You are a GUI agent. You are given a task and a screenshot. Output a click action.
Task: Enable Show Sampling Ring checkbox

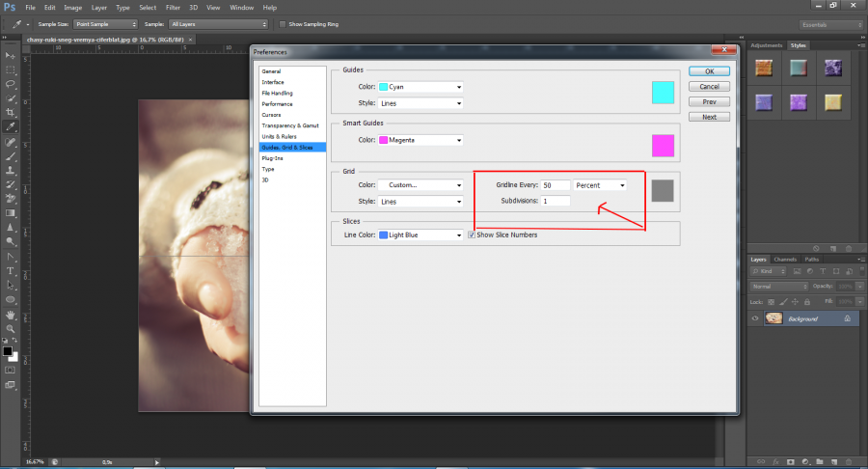click(x=282, y=24)
